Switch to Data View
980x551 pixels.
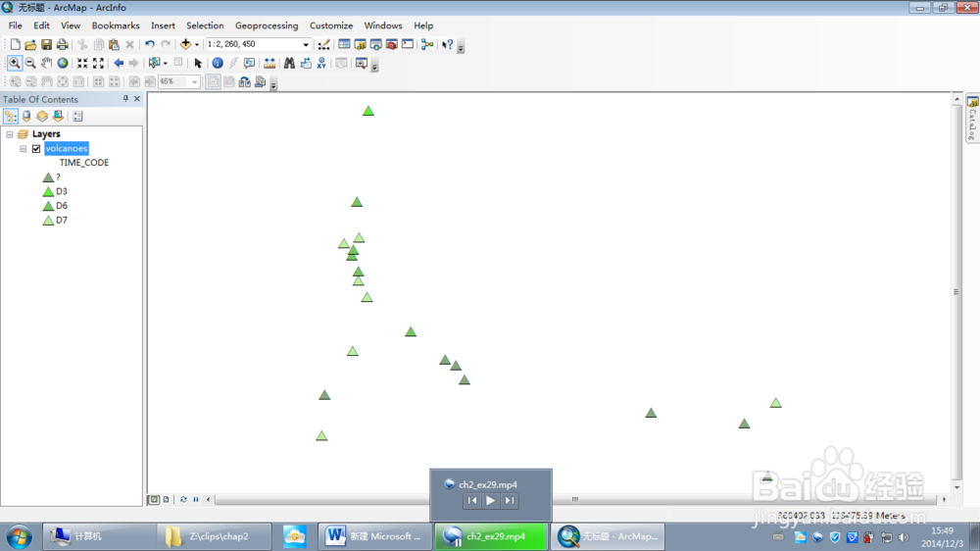coord(154,499)
